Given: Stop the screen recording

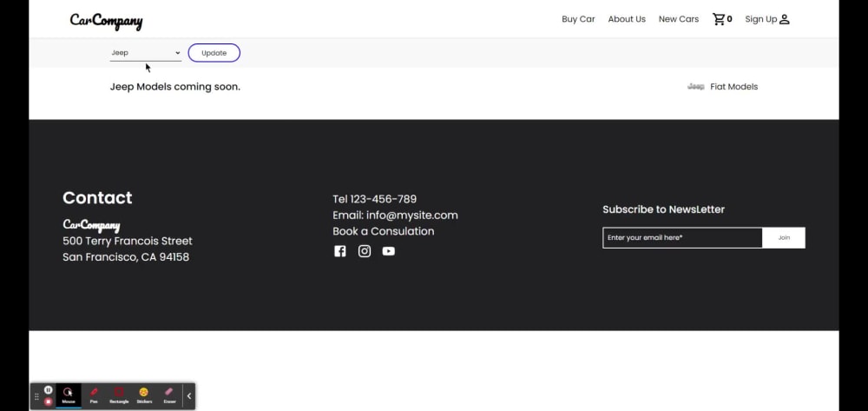Looking at the screenshot, I should click(48, 401).
